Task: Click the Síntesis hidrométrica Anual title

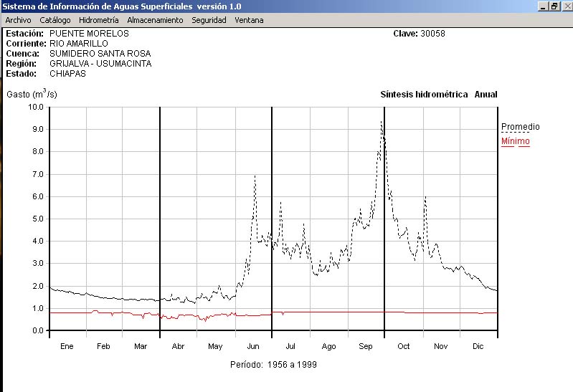Action: pos(438,95)
